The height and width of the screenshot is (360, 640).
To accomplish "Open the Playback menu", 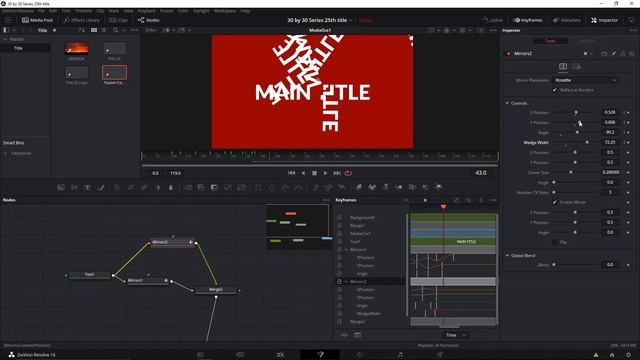I will (x=147, y=11).
